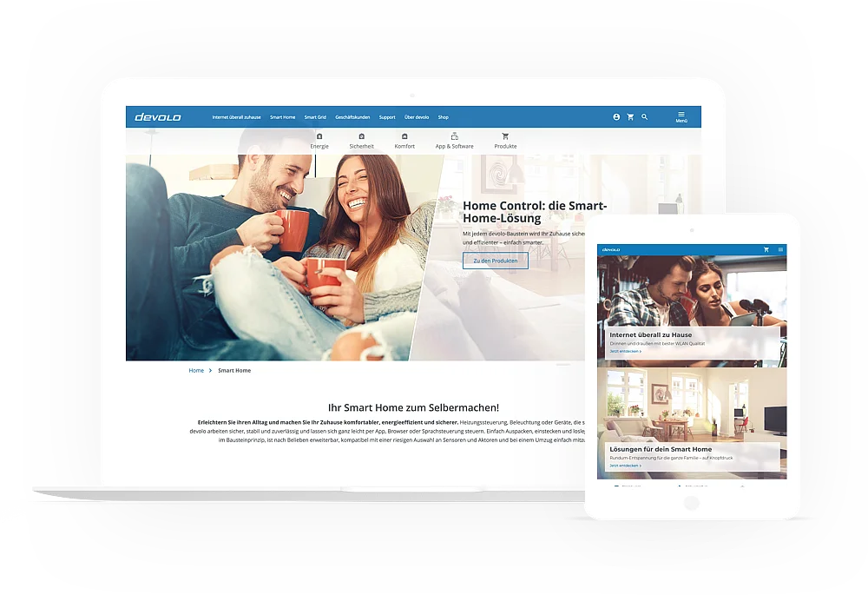
Task: Open the App & Software category icon
Action: click(454, 137)
